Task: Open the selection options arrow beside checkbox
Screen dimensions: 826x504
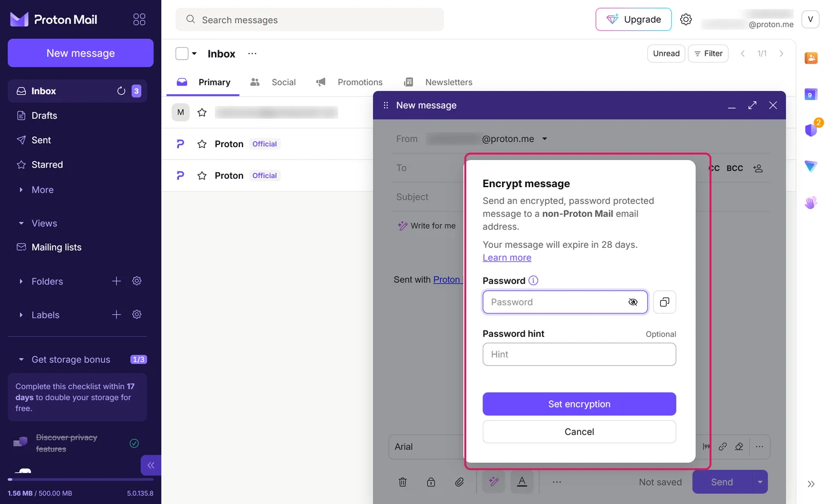Action: [194, 54]
